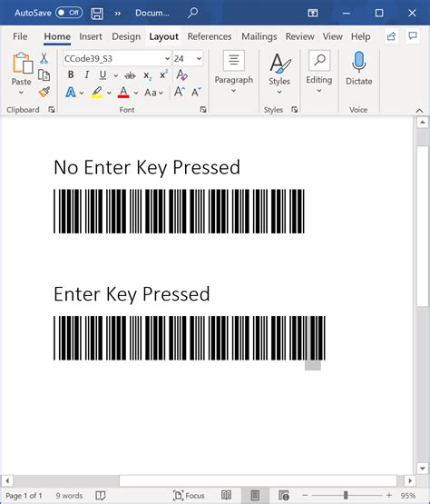
Task: Click the Paste button
Action: point(22,74)
